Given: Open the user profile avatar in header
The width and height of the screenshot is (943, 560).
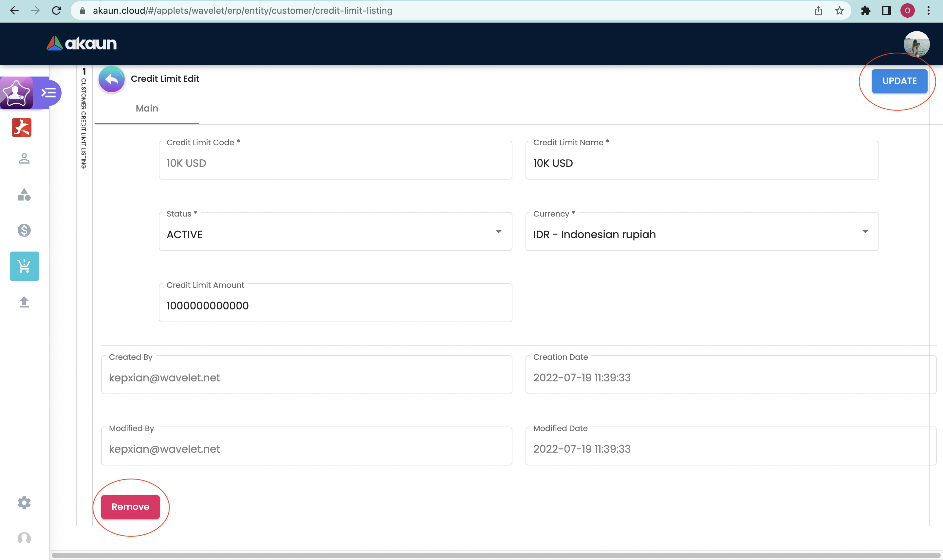Looking at the screenshot, I should [x=916, y=44].
